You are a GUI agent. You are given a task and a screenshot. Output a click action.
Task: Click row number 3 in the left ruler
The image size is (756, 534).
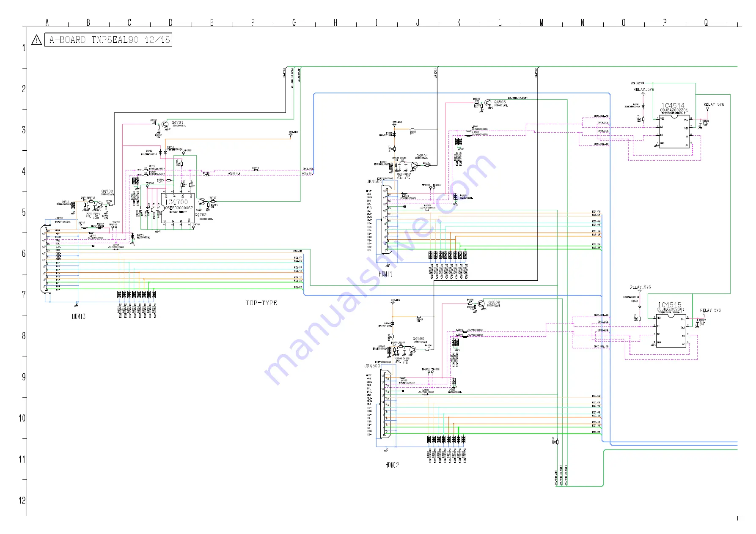click(24, 130)
